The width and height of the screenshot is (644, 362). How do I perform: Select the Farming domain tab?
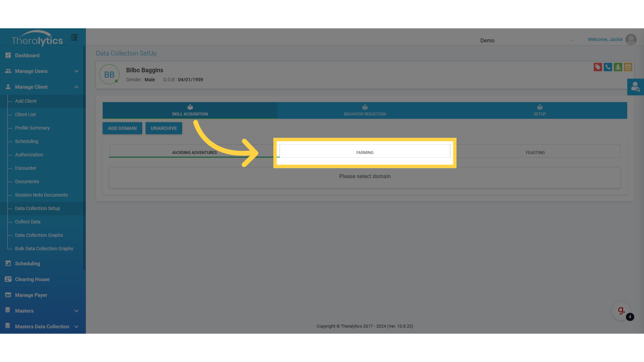click(x=365, y=153)
